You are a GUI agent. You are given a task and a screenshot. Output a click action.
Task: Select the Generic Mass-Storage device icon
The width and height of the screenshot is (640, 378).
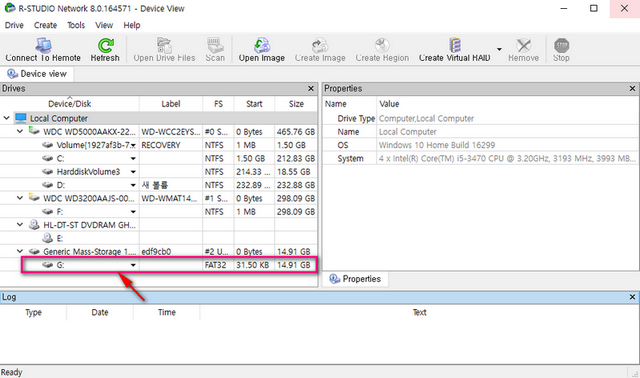[34, 251]
